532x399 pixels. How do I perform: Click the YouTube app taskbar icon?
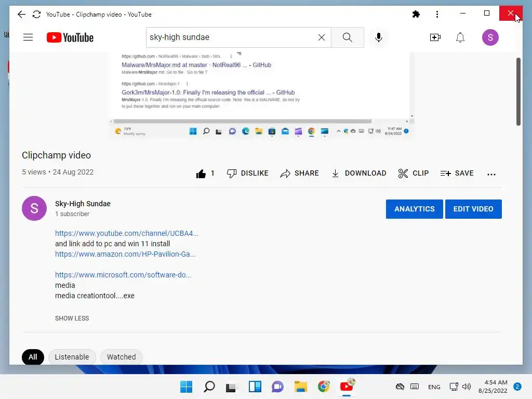[x=347, y=387]
